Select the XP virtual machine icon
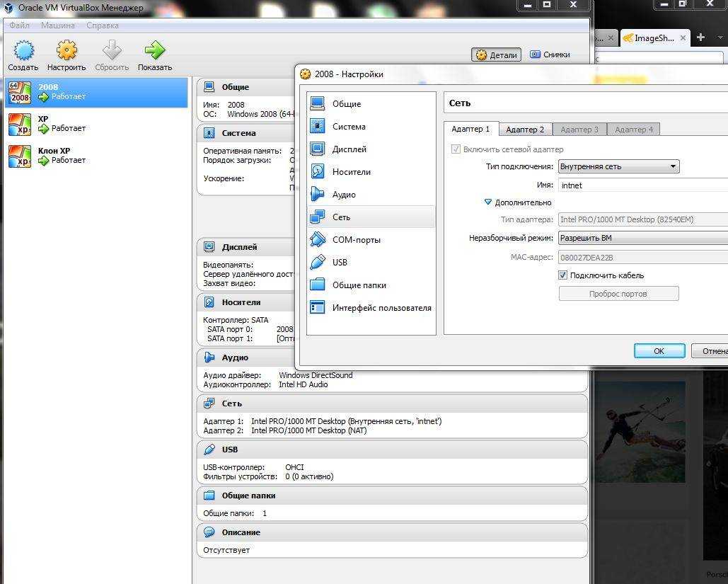Screen dimensions: 728x584 pos(20,125)
